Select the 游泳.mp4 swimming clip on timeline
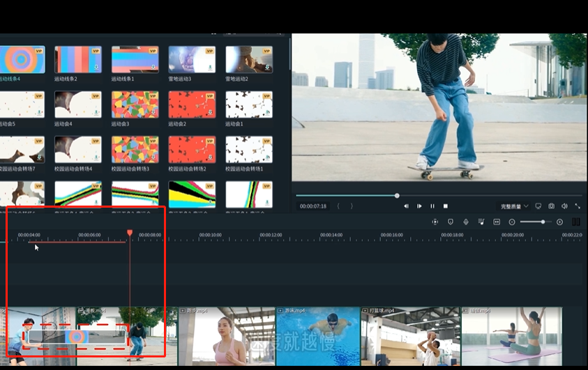 [x=318, y=338]
